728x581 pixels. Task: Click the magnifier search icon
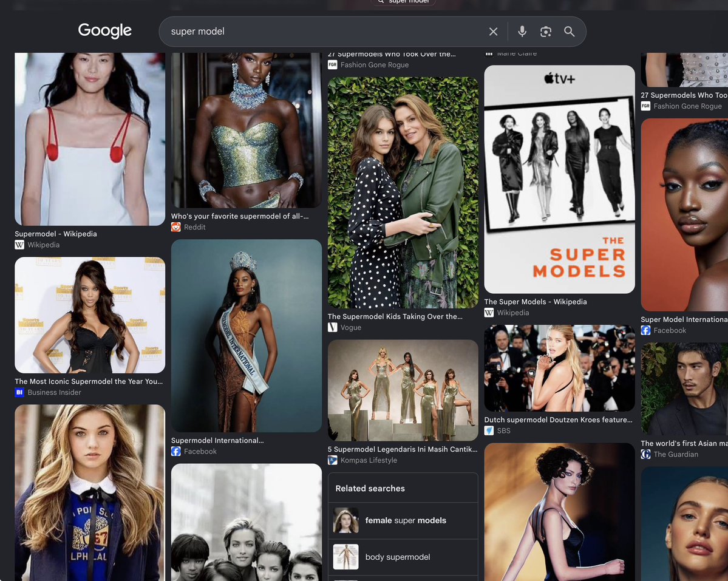(x=569, y=32)
